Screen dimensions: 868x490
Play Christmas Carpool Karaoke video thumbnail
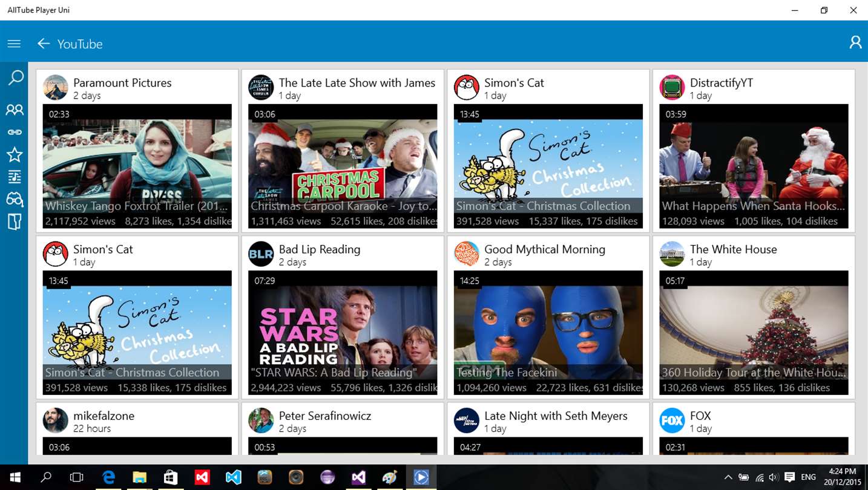click(x=343, y=166)
